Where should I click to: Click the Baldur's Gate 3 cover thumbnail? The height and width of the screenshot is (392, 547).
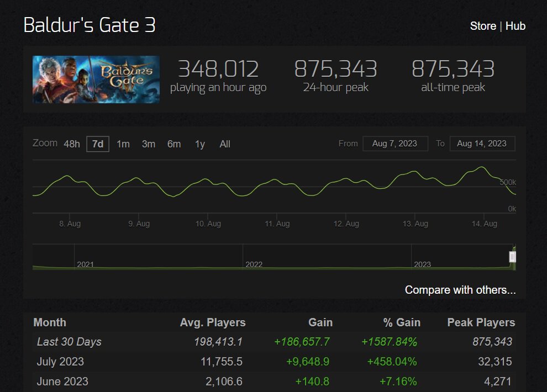pos(96,80)
